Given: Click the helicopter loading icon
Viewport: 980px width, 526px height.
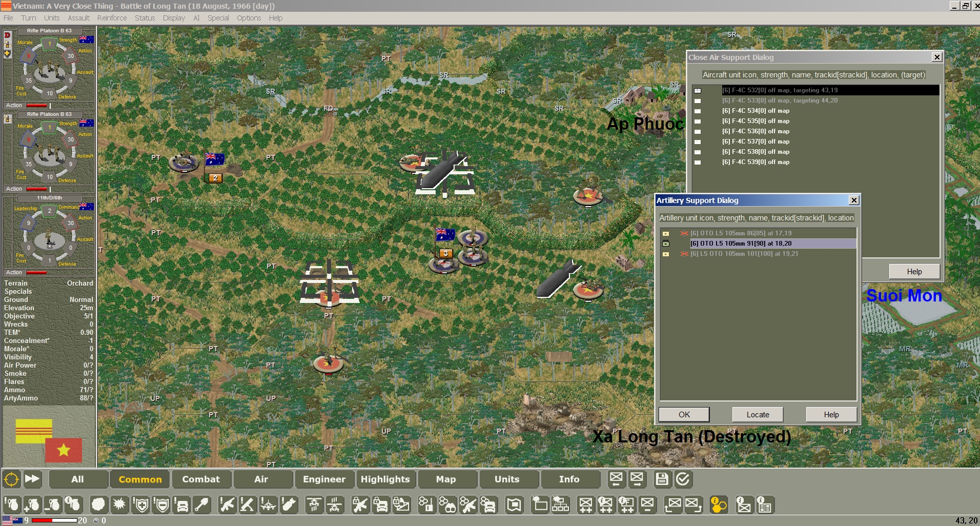Looking at the screenshot, I should [335, 505].
